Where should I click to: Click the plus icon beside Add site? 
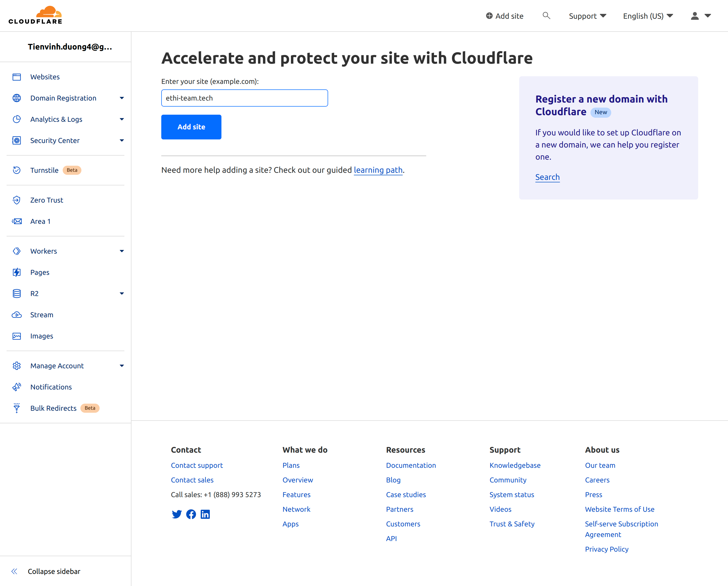click(489, 16)
